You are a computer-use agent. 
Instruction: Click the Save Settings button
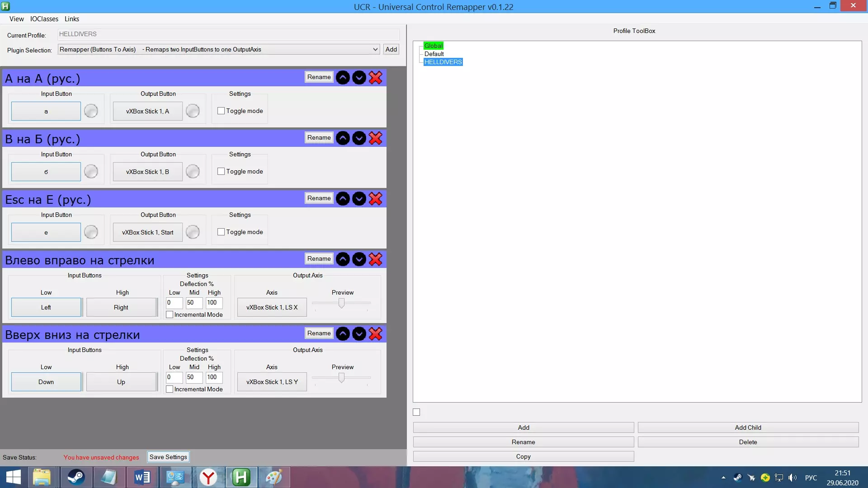(x=168, y=457)
